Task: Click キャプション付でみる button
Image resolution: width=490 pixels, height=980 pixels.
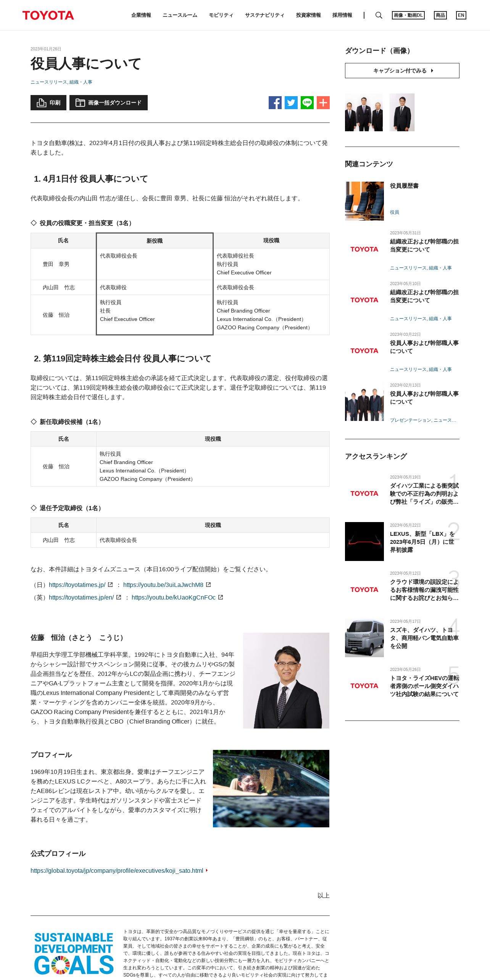Action: (402, 71)
